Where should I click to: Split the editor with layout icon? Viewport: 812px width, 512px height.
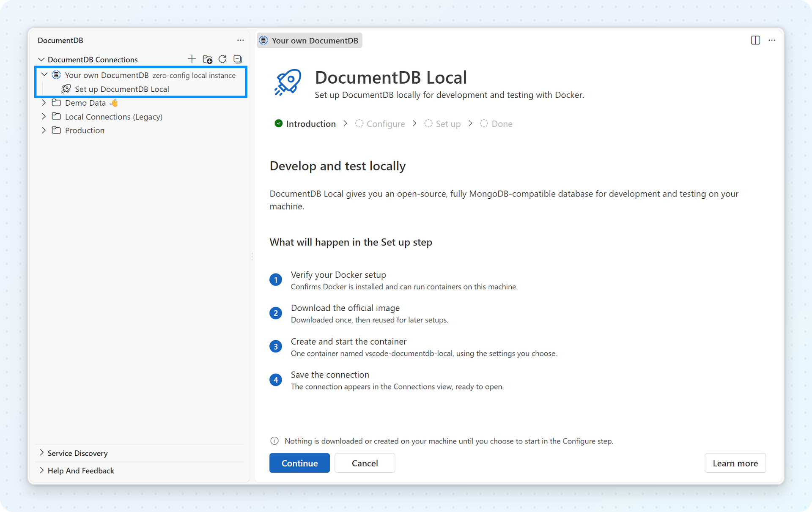pos(755,40)
